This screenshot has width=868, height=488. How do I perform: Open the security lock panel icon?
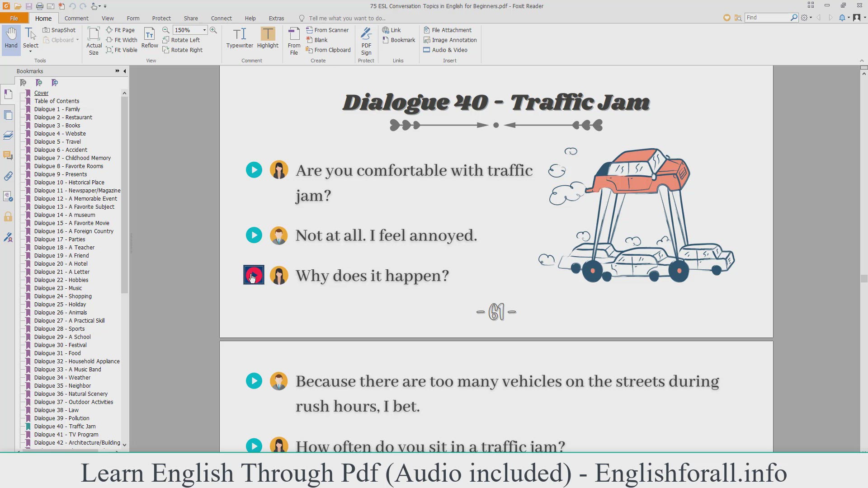click(8, 217)
